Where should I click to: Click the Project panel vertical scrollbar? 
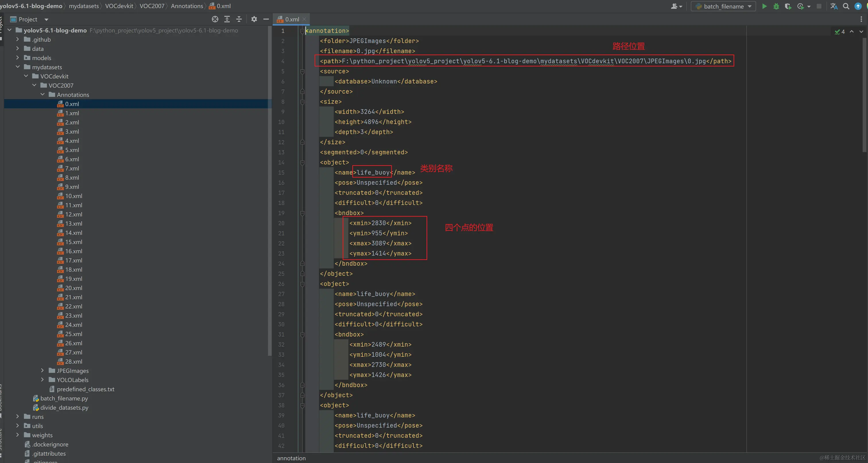[x=270, y=190]
